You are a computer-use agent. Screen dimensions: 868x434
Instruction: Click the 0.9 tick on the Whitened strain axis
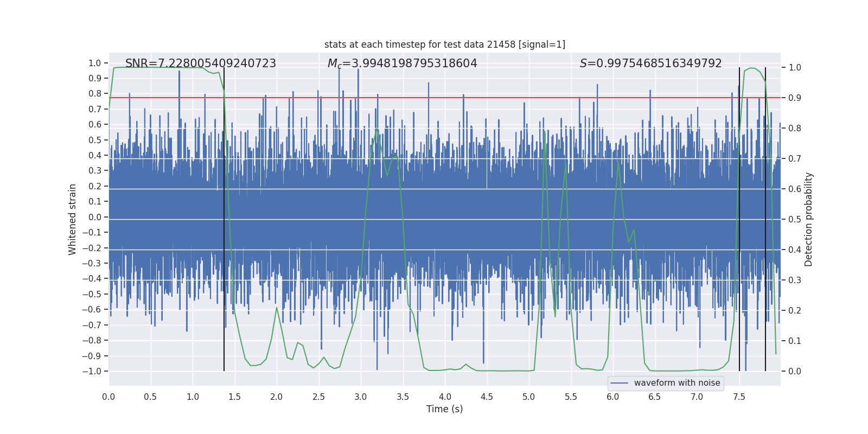tap(95, 79)
